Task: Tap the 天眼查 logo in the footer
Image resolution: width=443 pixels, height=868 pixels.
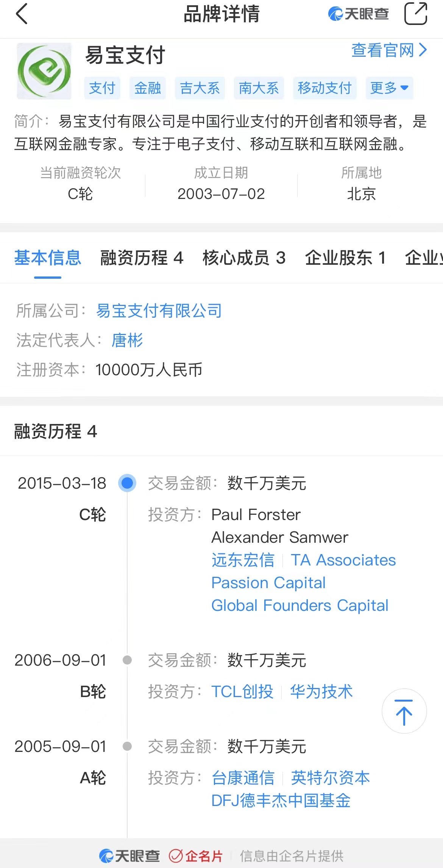Action: 129,856
